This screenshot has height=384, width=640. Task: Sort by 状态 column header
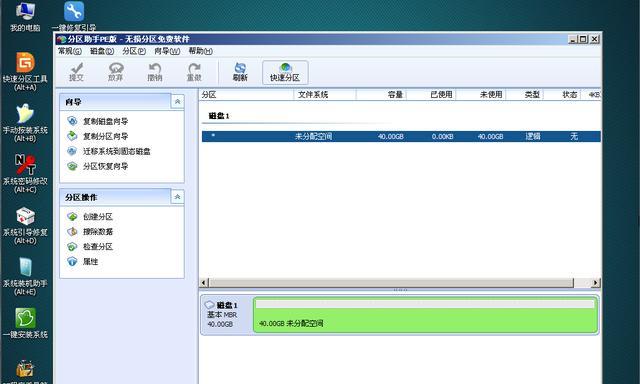[562, 95]
